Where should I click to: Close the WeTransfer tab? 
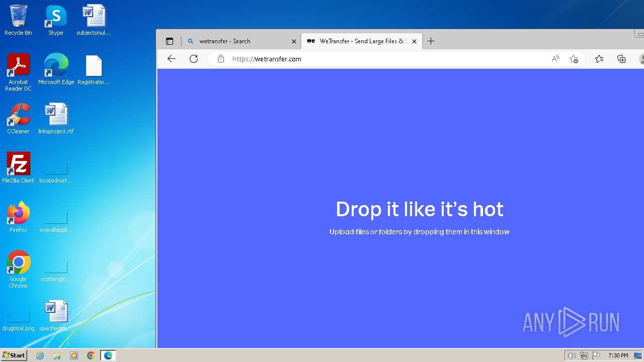click(x=414, y=41)
